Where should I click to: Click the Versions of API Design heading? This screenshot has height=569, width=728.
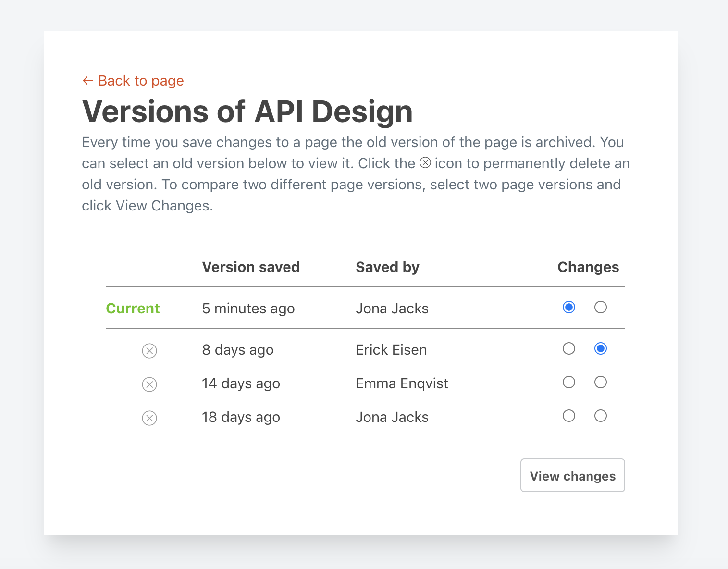coord(247,111)
